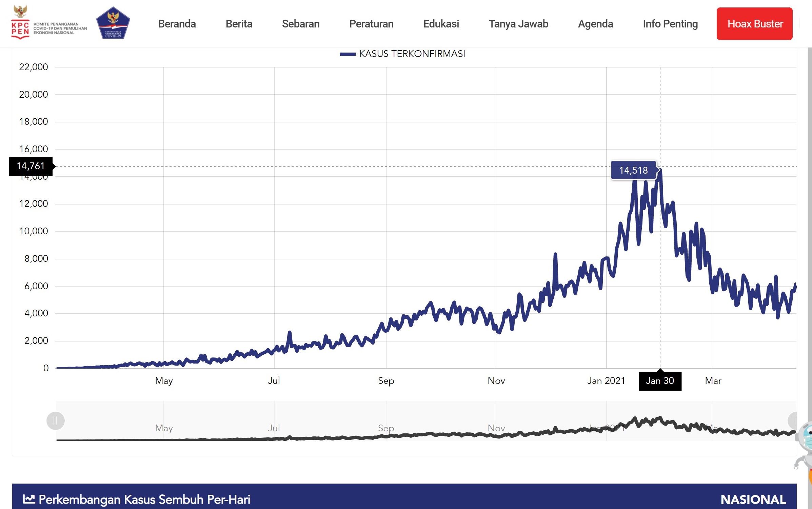The image size is (812, 509).
Task: Open the Berita menu item
Action: coord(239,24)
